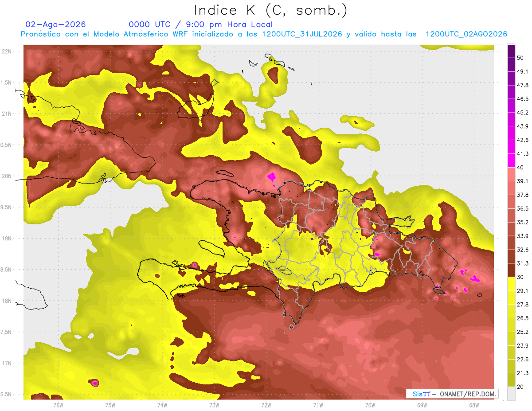This screenshot has width=532, height=411.
Task: Click the colorbar value "20"
Action: pos(520,387)
